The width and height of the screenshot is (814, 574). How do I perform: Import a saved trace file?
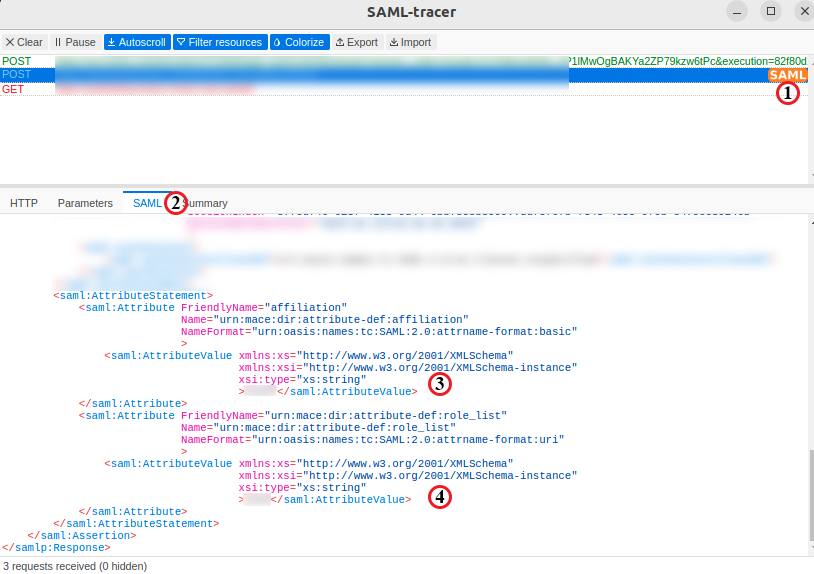(x=410, y=42)
